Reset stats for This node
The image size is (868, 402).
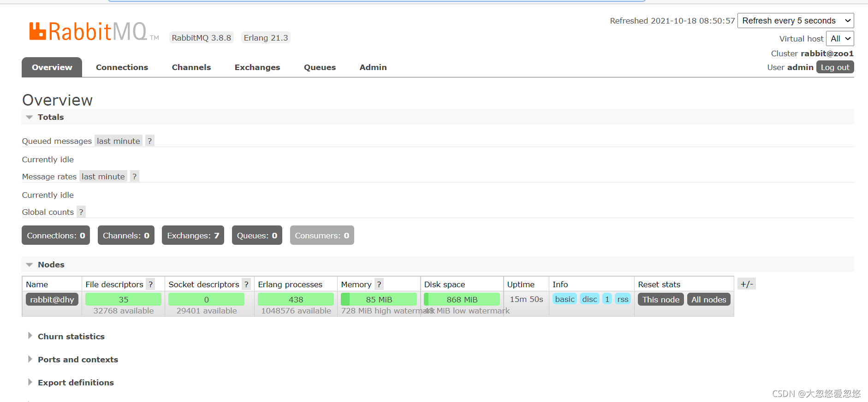[661, 299]
